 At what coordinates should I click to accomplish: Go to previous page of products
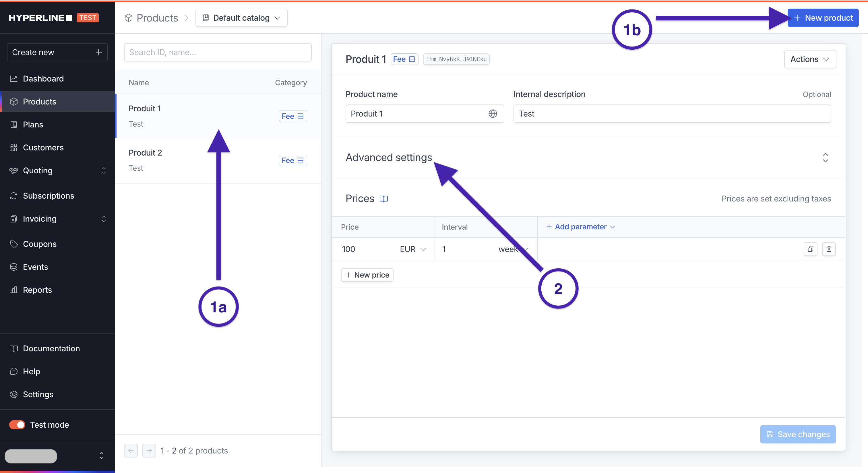[x=131, y=450]
